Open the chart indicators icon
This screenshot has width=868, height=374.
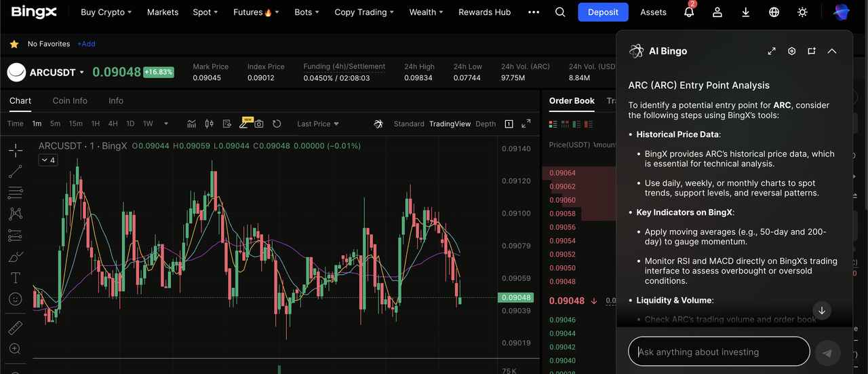pos(192,124)
